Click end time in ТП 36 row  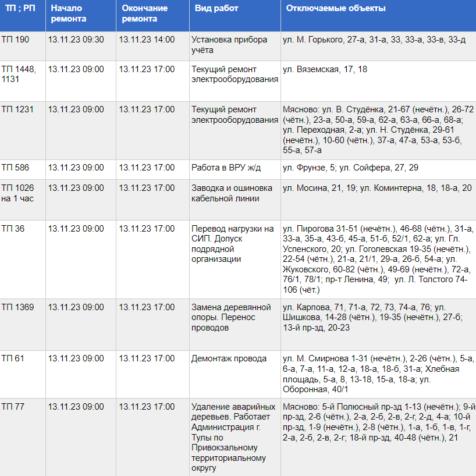152,260
